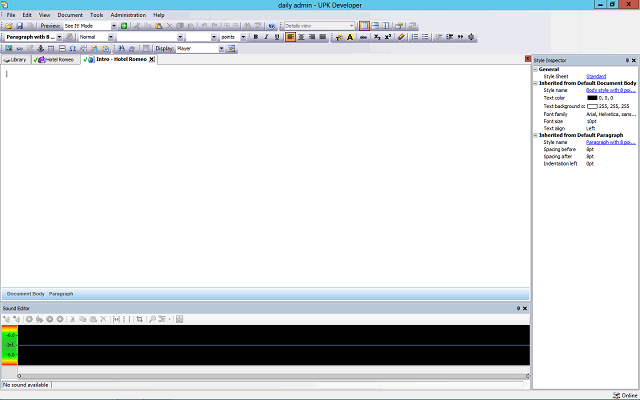Image resolution: width=640 pixels, height=400 pixels.
Task: Open the Document menu
Action: tap(70, 15)
